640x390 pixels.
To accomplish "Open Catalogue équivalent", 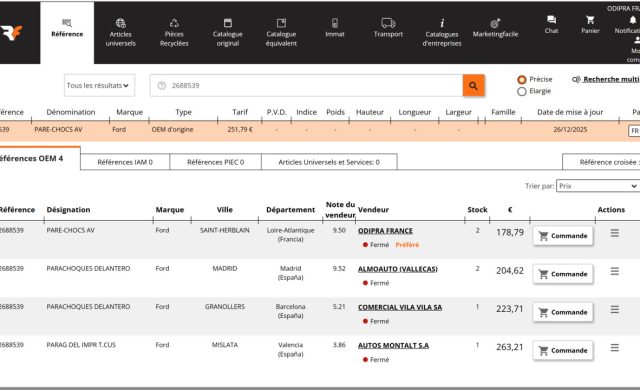I will 281,33.
